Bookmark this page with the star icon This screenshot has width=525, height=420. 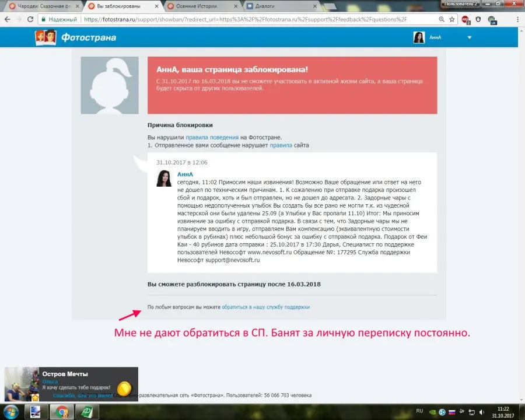pos(452,19)
